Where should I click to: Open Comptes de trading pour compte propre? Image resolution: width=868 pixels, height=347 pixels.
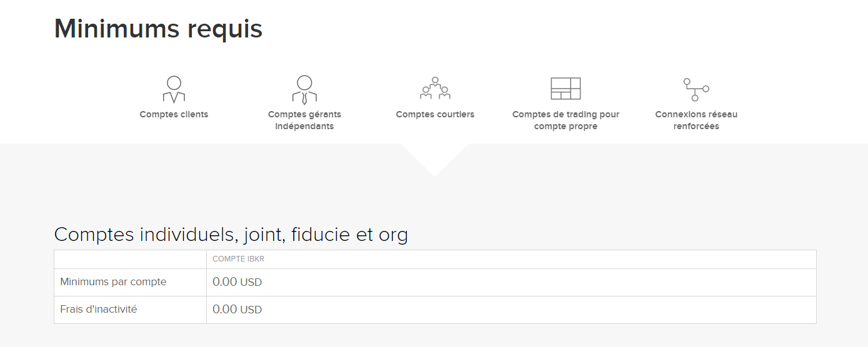pos(566,120)
